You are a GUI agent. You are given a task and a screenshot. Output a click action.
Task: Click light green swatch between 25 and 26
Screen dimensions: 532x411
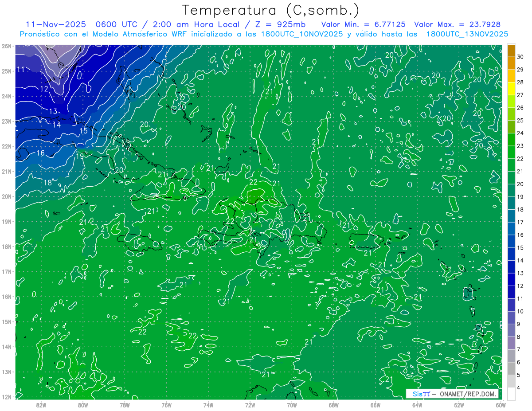pyautogui.click(x=512, y=114)
